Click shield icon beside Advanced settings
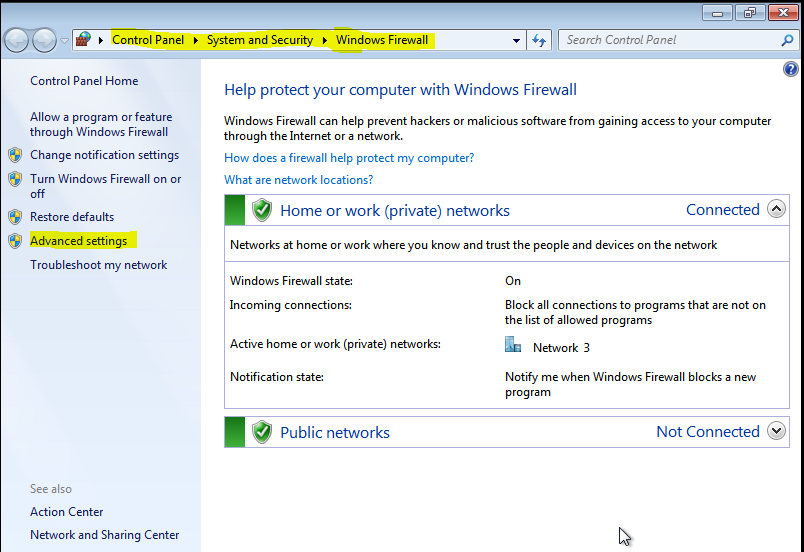This screenshot has width=804, height=552. (x=15, y=241)
